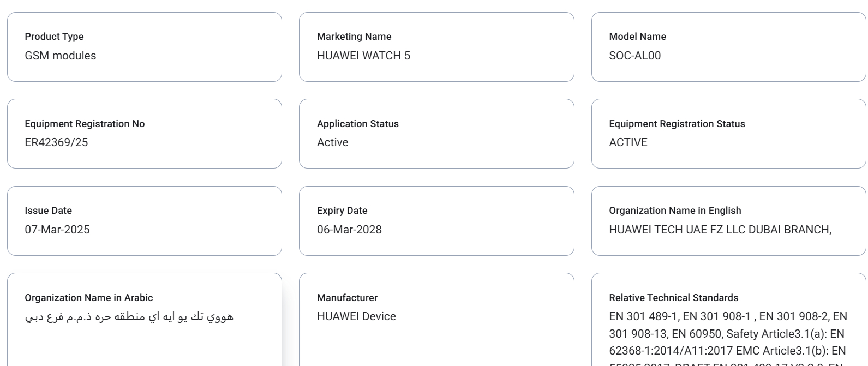The width and height of the screenshot is (868, 366).
Task: Click the Organization Name in English label
Action: (x=675, y=211)
